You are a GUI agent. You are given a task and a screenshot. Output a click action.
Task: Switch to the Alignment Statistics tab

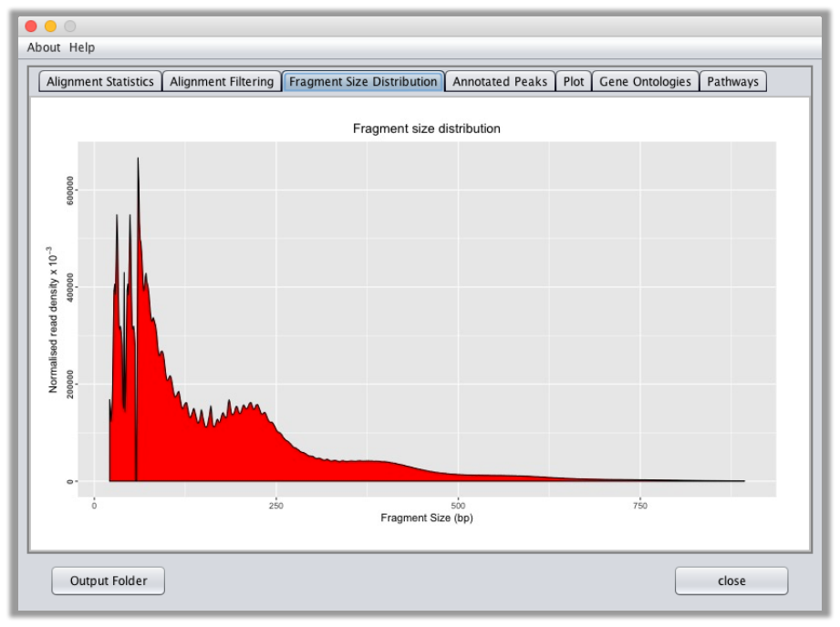point(100,81)
